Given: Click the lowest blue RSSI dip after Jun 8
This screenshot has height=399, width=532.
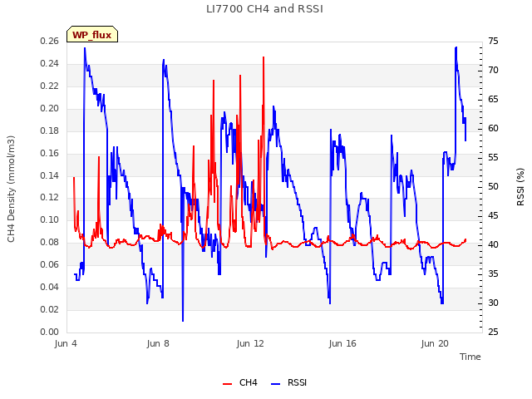Looking at the screenshot, I should tap(183, 320).
